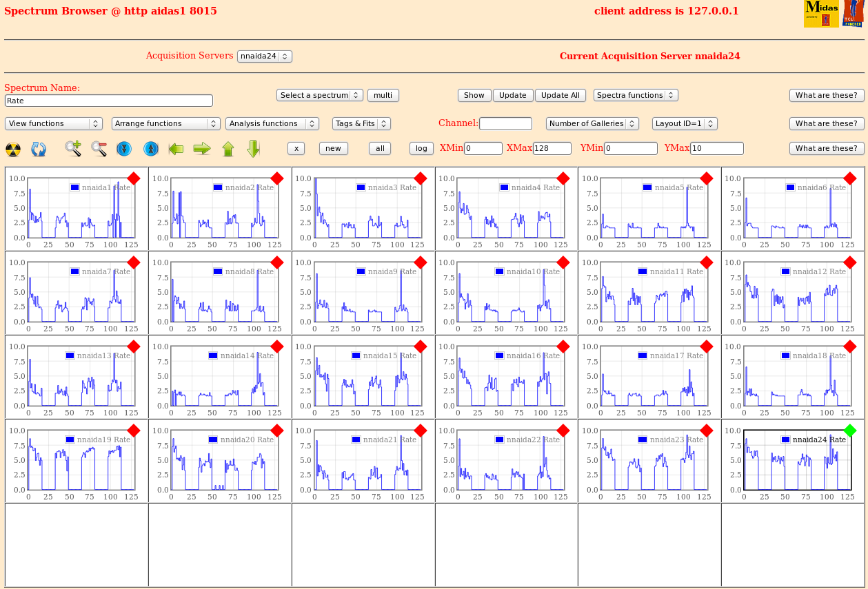Screen dimensions: 868x589
Task: Expand the View functions dropdown
Action: point(54,124)
